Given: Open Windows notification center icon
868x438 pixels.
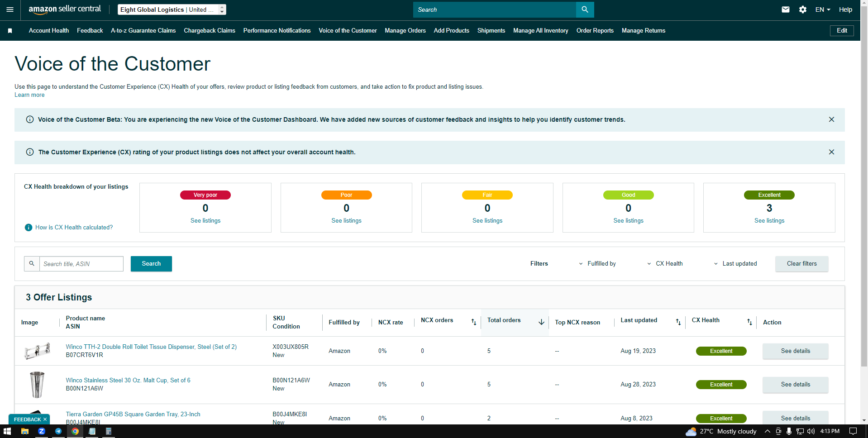Looking at the screenshot, I should click(x=853, y=431).
